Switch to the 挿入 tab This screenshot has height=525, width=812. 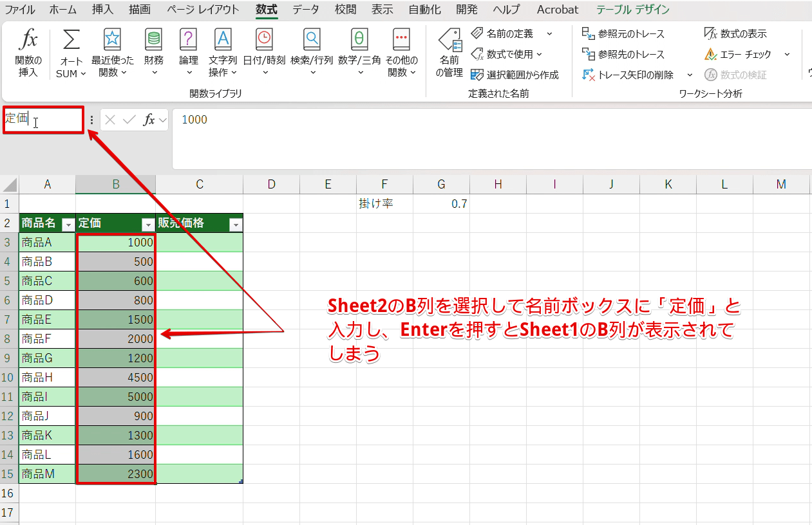pyautogui.click(x=102, y=10)
